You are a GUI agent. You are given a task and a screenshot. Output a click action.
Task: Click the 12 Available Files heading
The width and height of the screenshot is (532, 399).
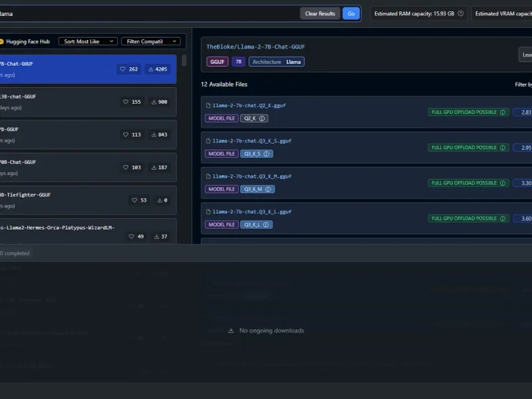pyautogui.click(x=224, y=84)
